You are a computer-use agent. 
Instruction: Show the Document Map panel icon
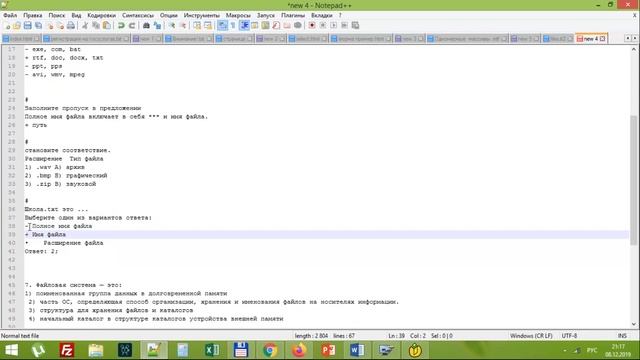[265, 26]
